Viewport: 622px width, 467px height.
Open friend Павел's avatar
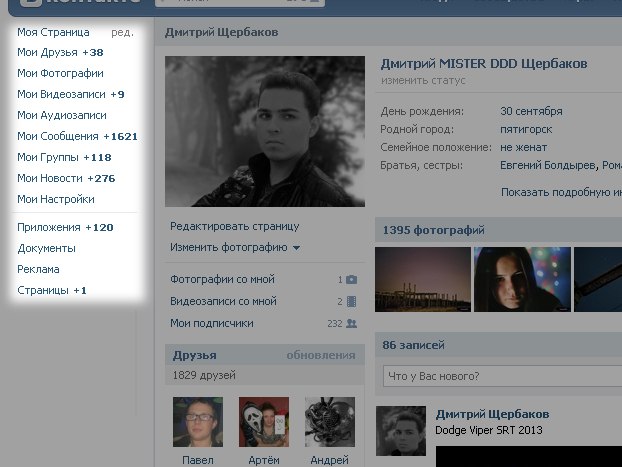click(x=198, y=422)
